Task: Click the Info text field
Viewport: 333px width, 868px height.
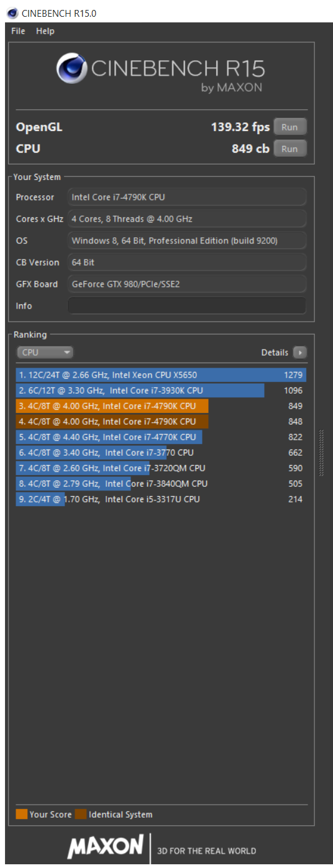Action: click(x=187, y=305)
